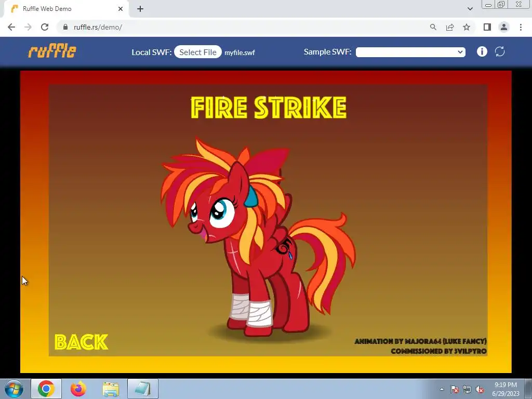
Task: Open a new browser tab
Action: pyautogui.click(x=140, y=9)
